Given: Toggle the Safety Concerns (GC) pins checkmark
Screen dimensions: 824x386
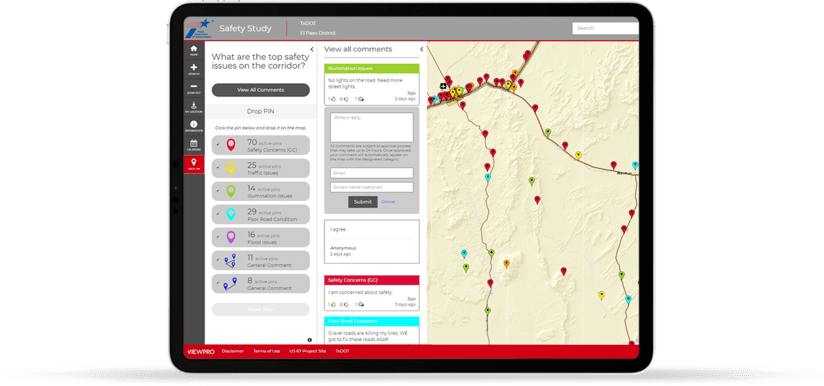Looking at the screenshot, I should tap(218, 144).
